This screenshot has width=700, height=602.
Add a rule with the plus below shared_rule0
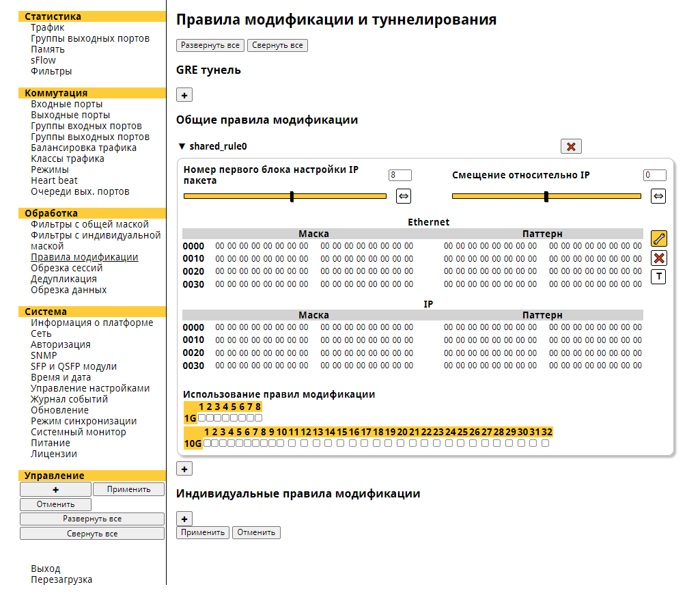(x=184, y=469)
